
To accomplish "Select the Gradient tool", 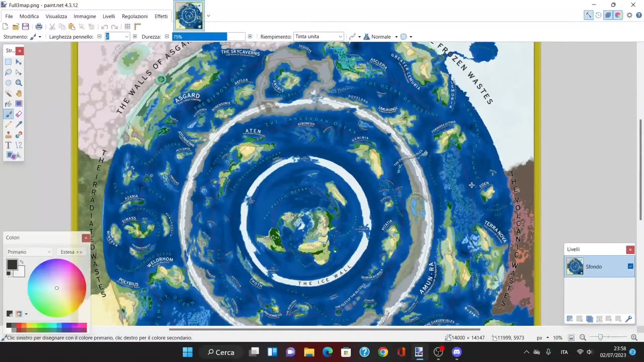I will point(19,104).
